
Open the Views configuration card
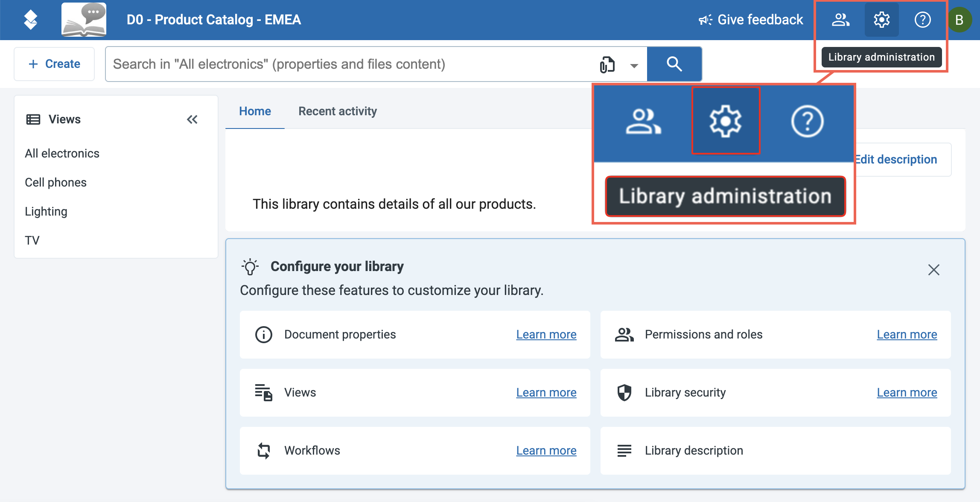[x=415, y=393]
